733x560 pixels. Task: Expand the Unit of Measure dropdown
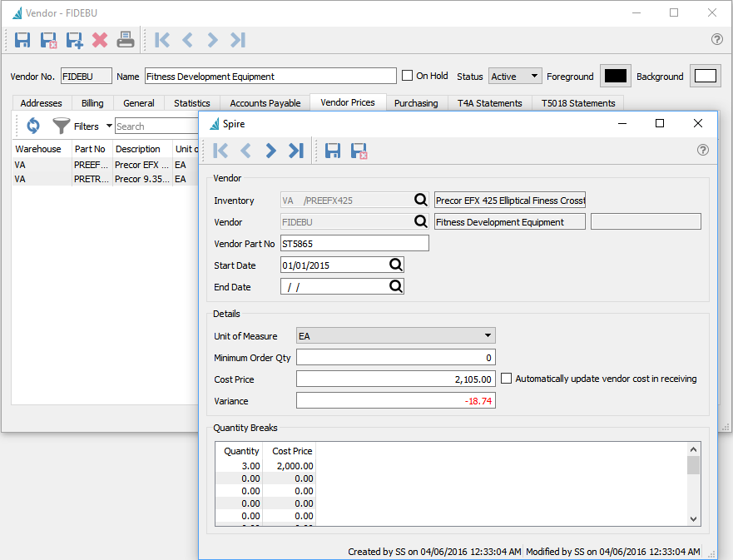(396, 335)
